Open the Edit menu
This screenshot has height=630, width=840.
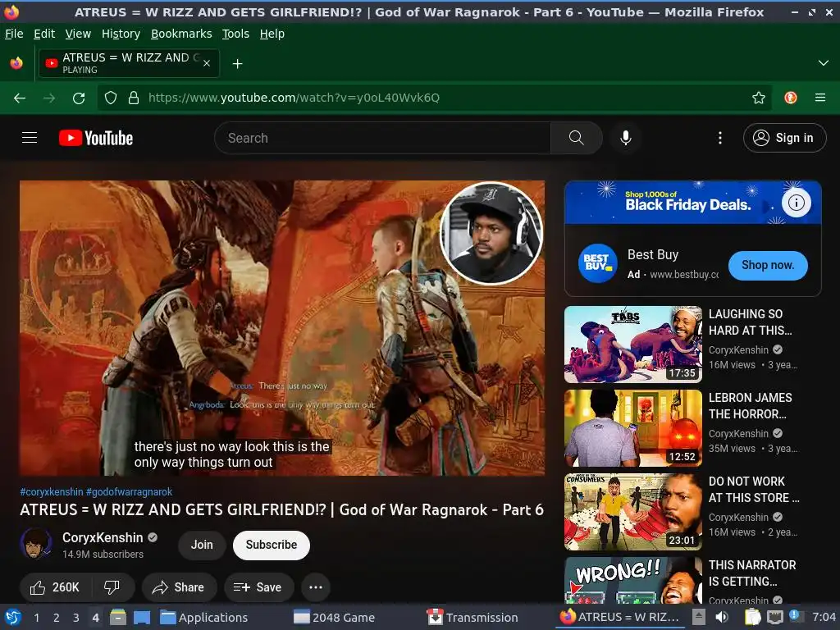coord(44,34)
